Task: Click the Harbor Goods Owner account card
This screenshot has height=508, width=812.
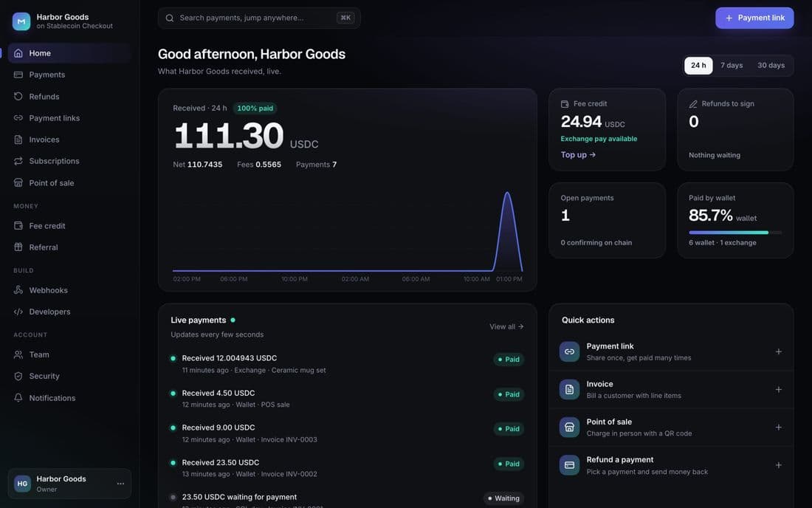Action: pos(69,484)
